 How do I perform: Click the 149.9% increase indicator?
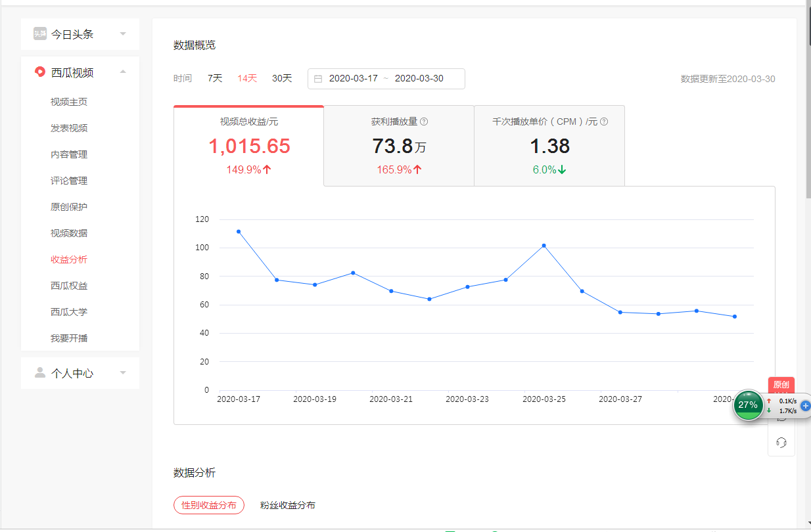pos(249,169)
